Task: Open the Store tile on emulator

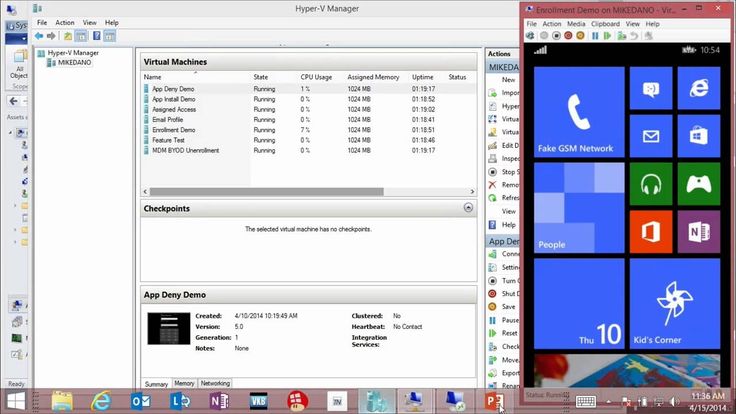Action: coord(699,136)
